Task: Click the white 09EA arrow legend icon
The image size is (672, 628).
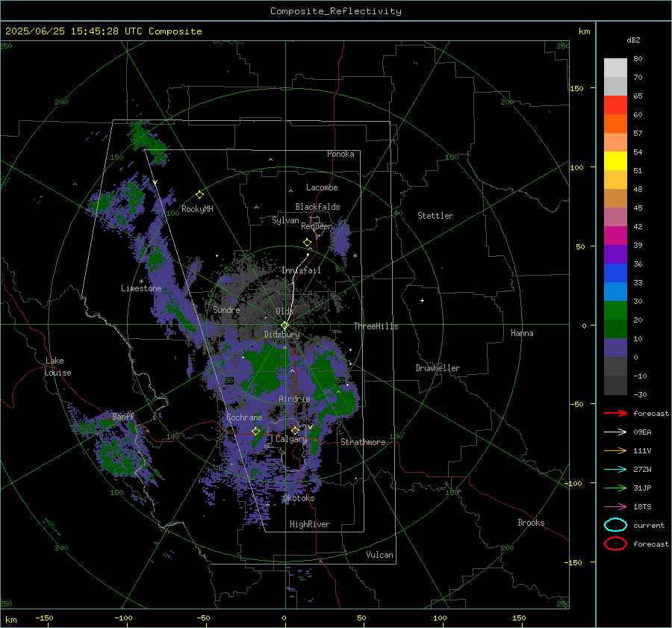Action: (x=615, y=432)
